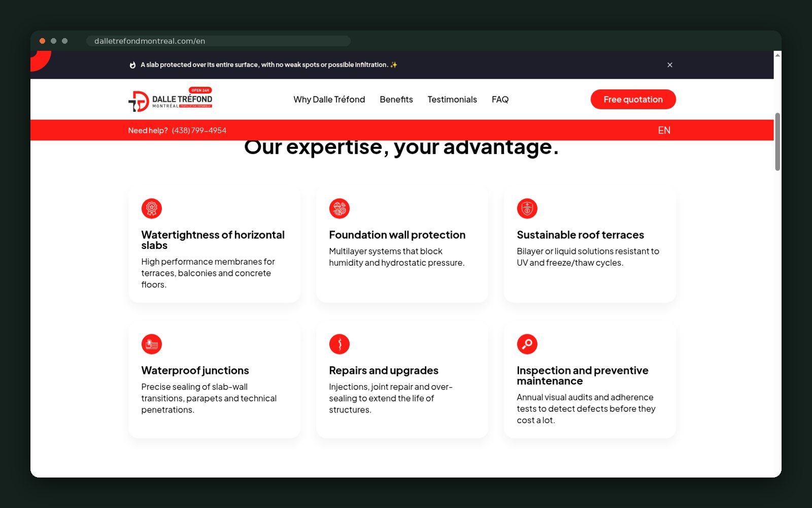Click 'Bilayer or liquid solutions' description text
Viewport: 812px width, 508px height.
(588, 257)
